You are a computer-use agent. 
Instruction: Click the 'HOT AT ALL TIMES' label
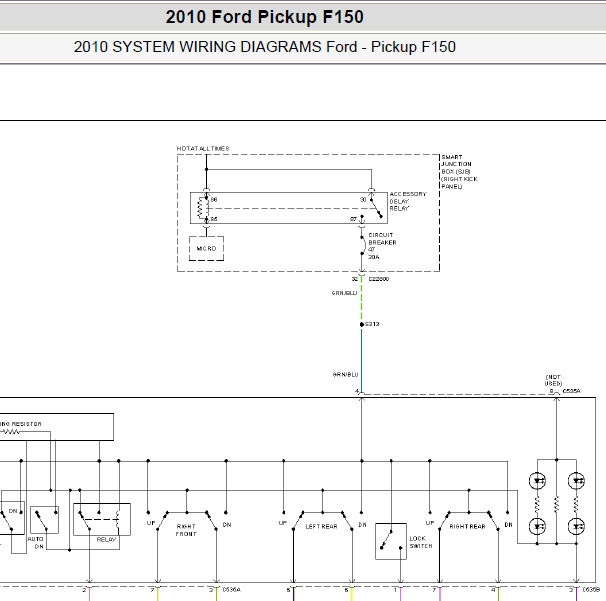pyautogui.click(x=203, y=148)
